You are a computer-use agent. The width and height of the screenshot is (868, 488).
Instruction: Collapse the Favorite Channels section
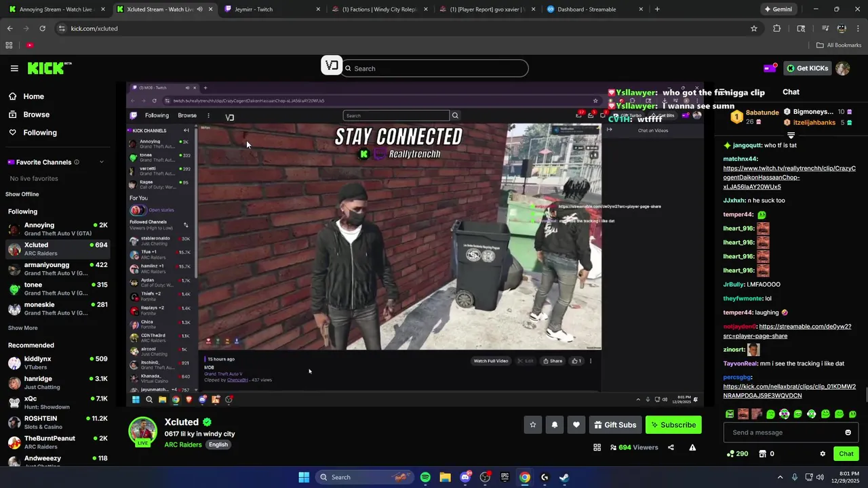(x=102, y=162)
